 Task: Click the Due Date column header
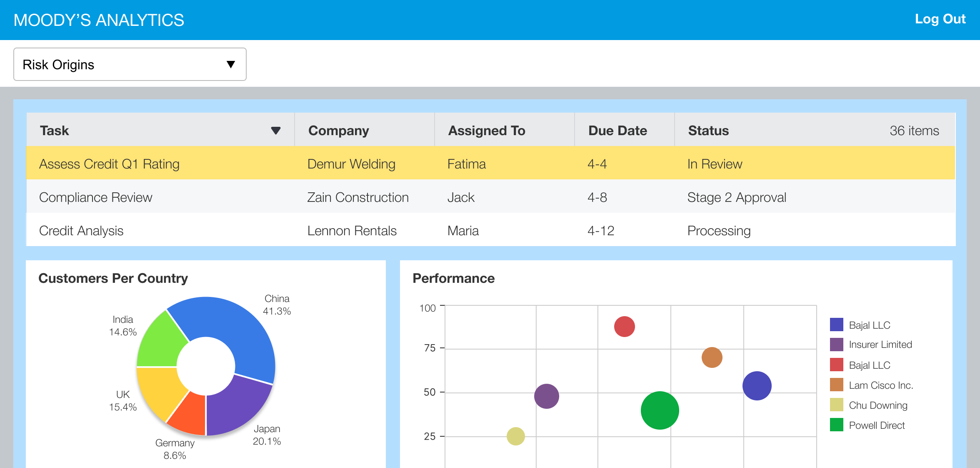617,131
